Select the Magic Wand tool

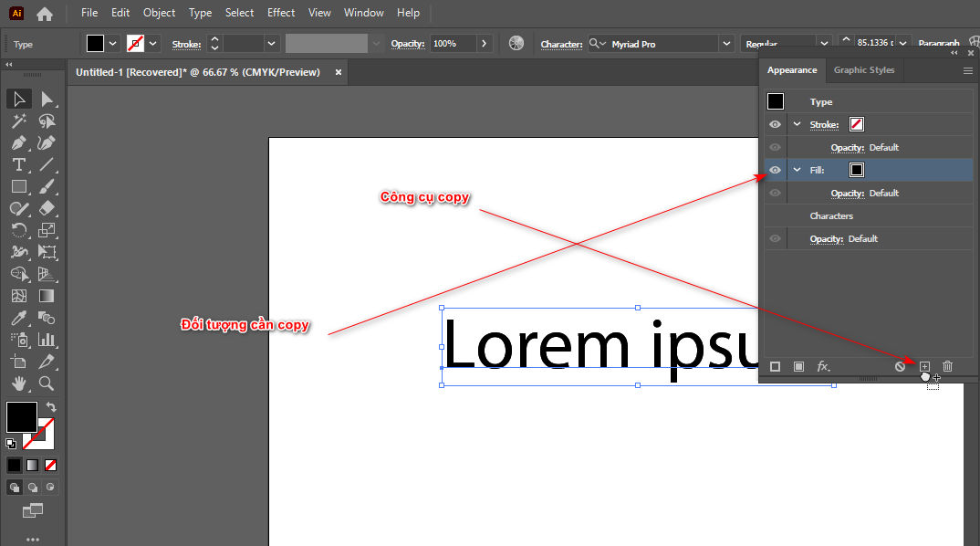pos(18,121)
